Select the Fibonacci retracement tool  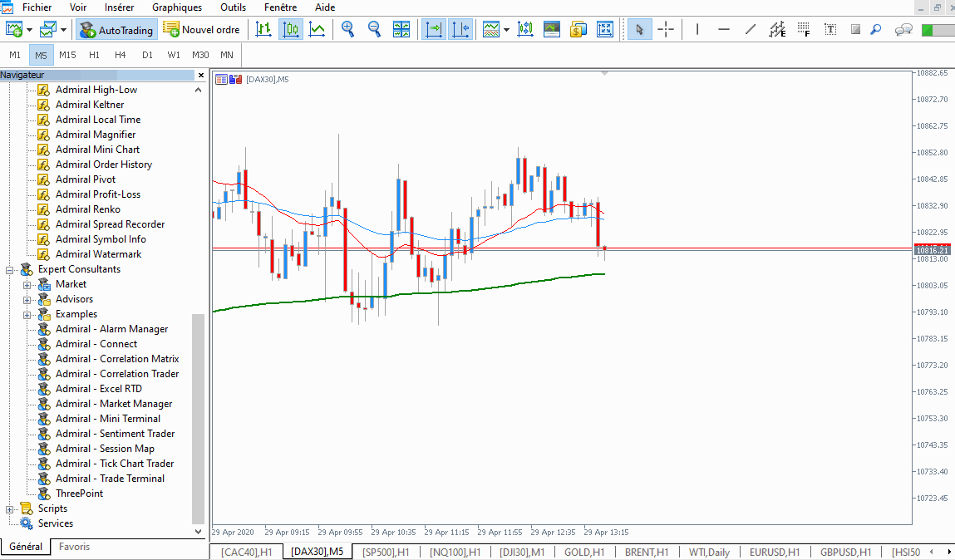click(804, 30)
